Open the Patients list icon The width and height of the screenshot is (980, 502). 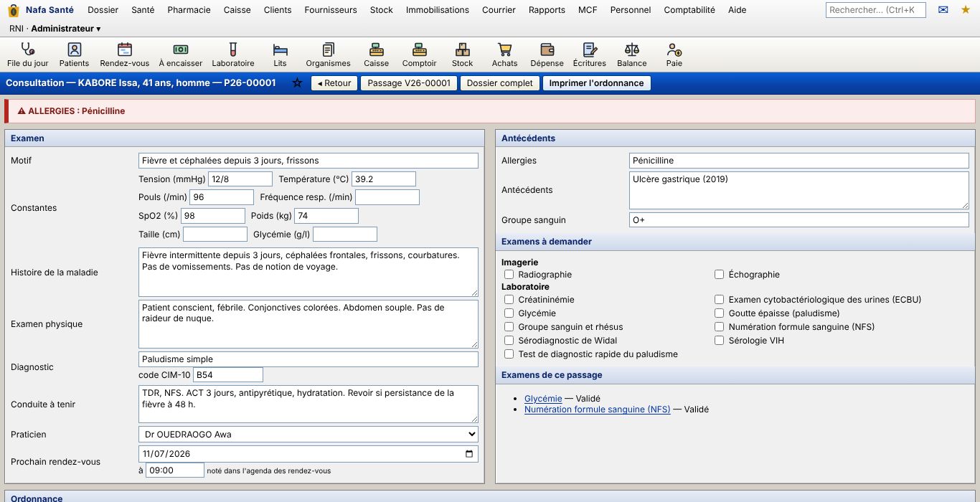click(75, 55)
